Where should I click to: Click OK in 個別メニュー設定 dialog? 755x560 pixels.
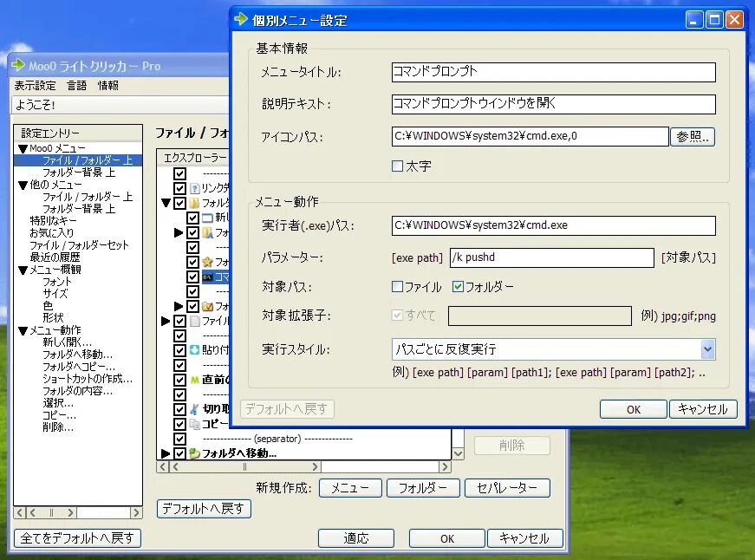point(633,409)
